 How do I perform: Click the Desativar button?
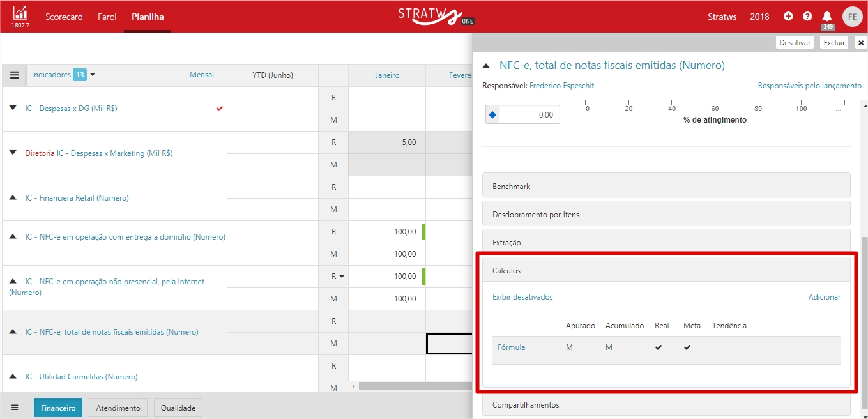pyautogui.click(x=795, y=43)
